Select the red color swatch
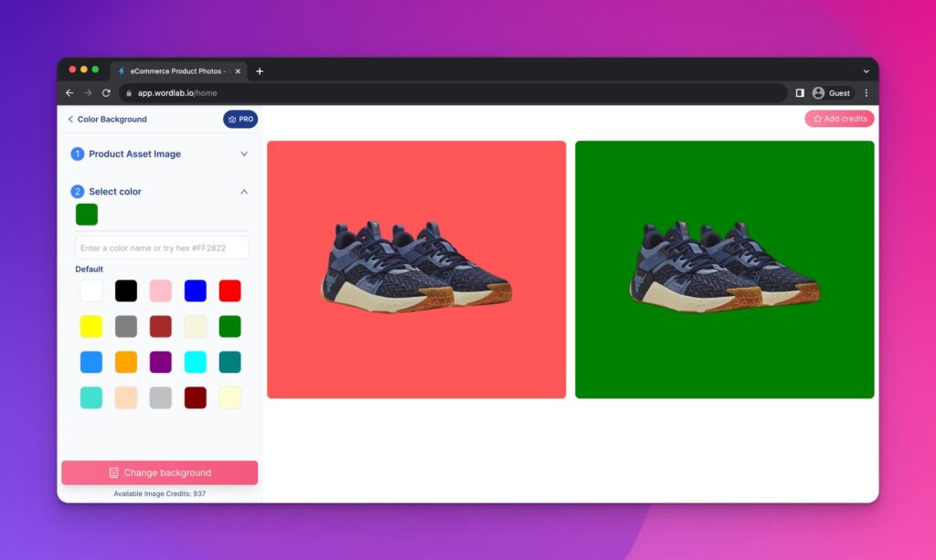 229,291
